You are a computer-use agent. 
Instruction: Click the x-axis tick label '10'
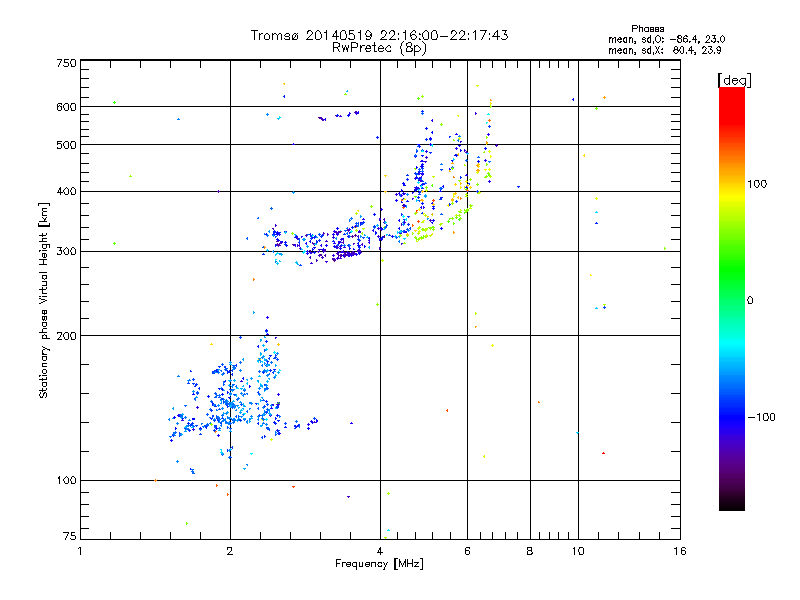click(578, 551)
